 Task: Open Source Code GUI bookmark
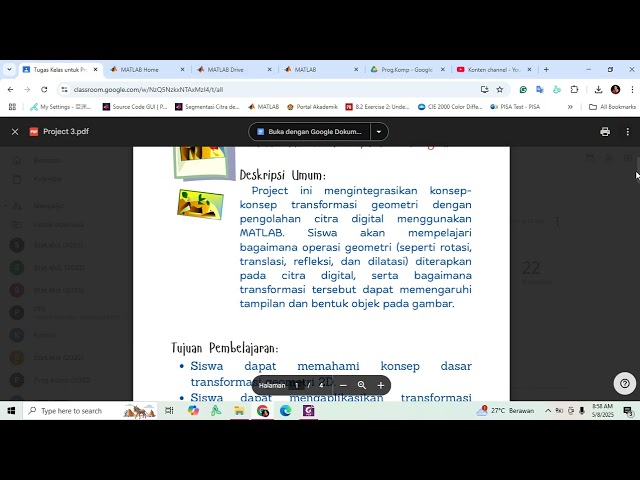click(135, 107)
